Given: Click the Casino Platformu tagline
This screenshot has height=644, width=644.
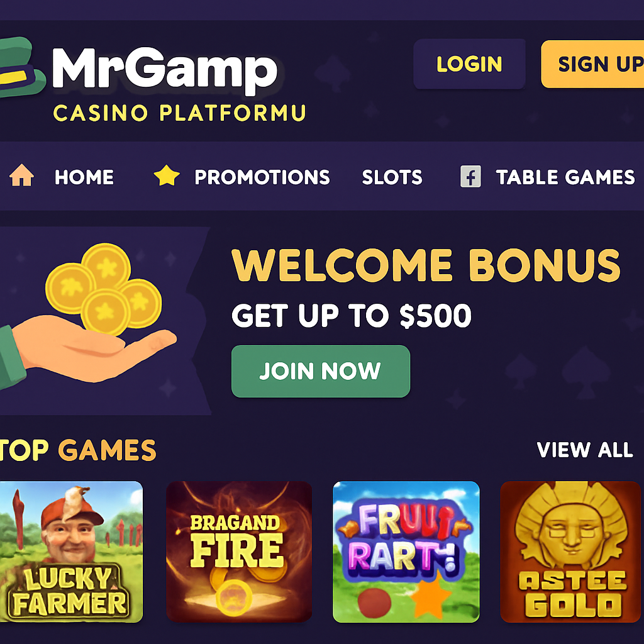Looking at the screenshot, I should [x=179, y=113].
